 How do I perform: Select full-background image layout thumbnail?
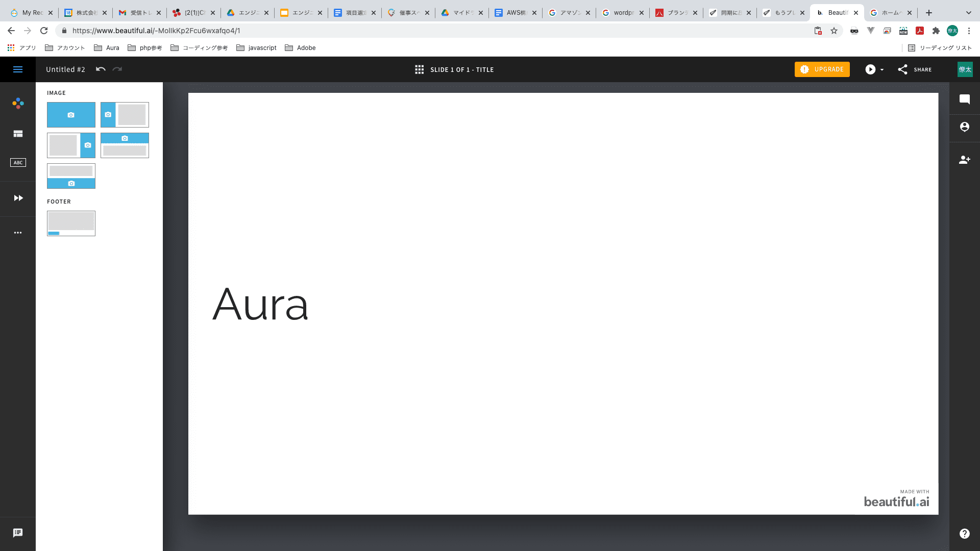pyautogui.click(x=71, y=115)
